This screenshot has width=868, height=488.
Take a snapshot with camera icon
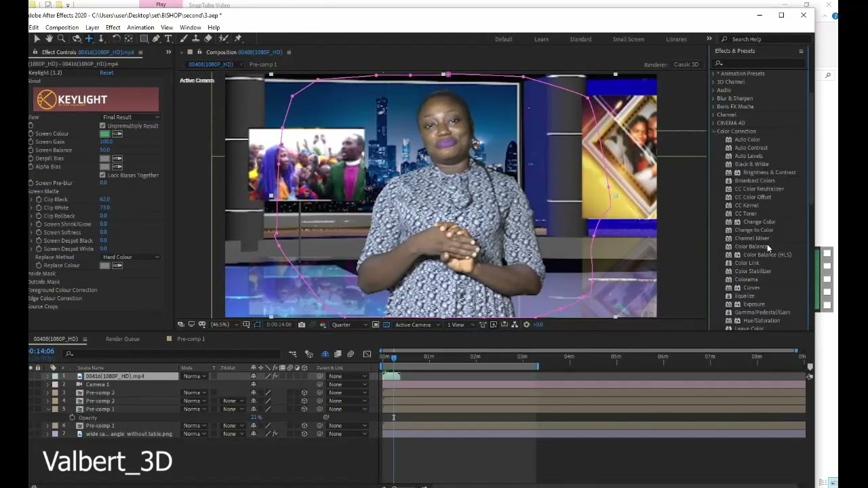click(301, 325)
